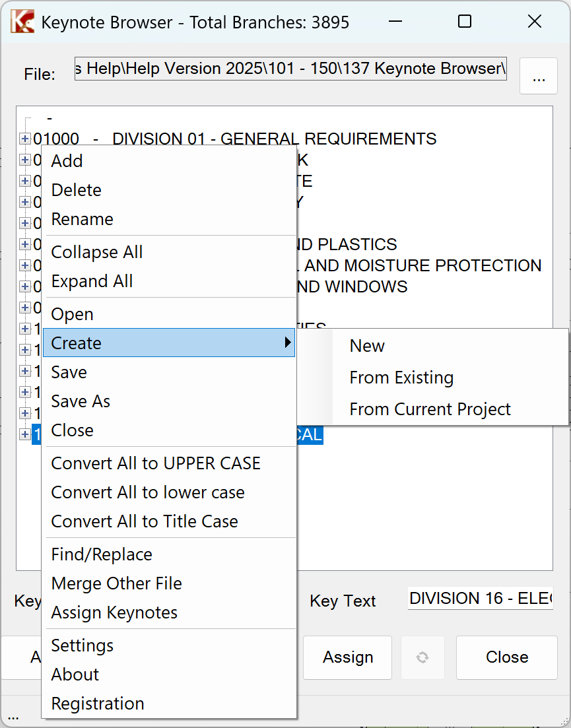The height and width of the screenshot is (728, 571).
Task: Click the File path text field
Action: click(290, 69)
